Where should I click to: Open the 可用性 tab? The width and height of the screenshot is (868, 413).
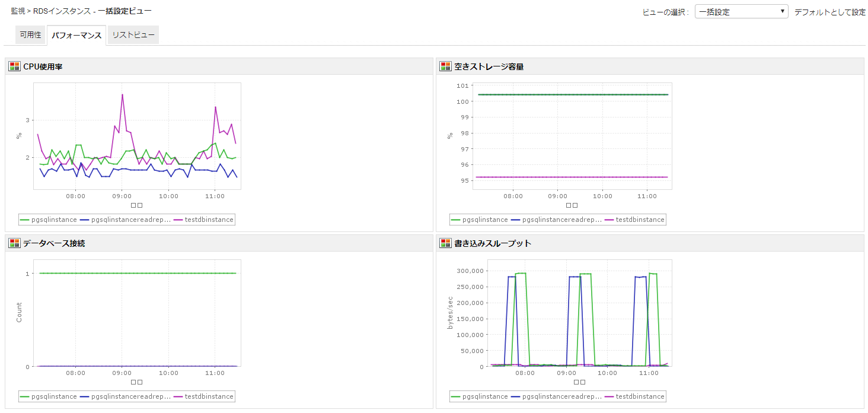pos(30,35)
